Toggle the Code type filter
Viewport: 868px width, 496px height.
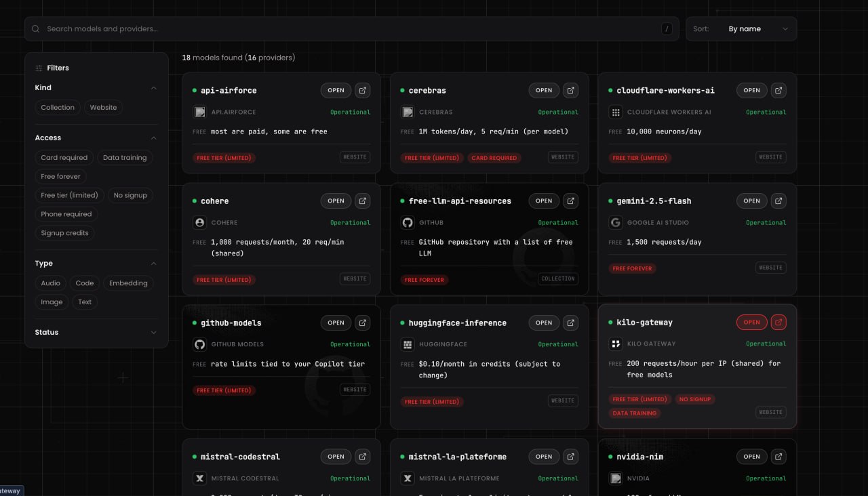[x=85, y=283]
